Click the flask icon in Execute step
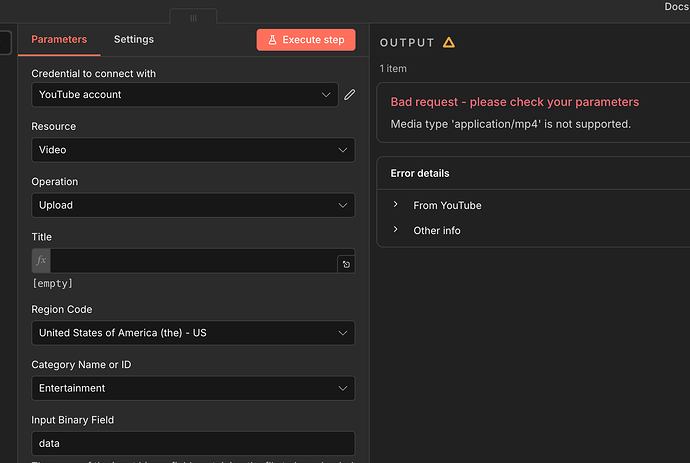The height and width of the screenshot is (463, 690). [271, 40]
